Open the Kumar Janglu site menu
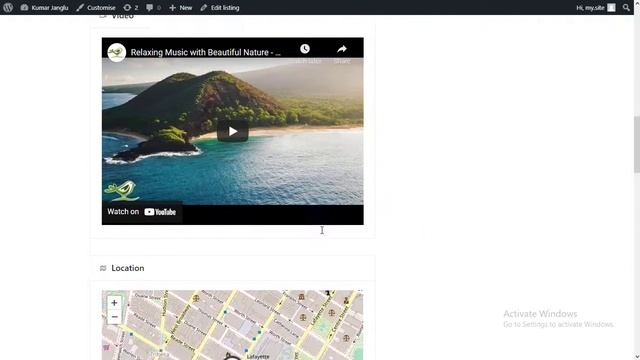 tap(44, 7)
